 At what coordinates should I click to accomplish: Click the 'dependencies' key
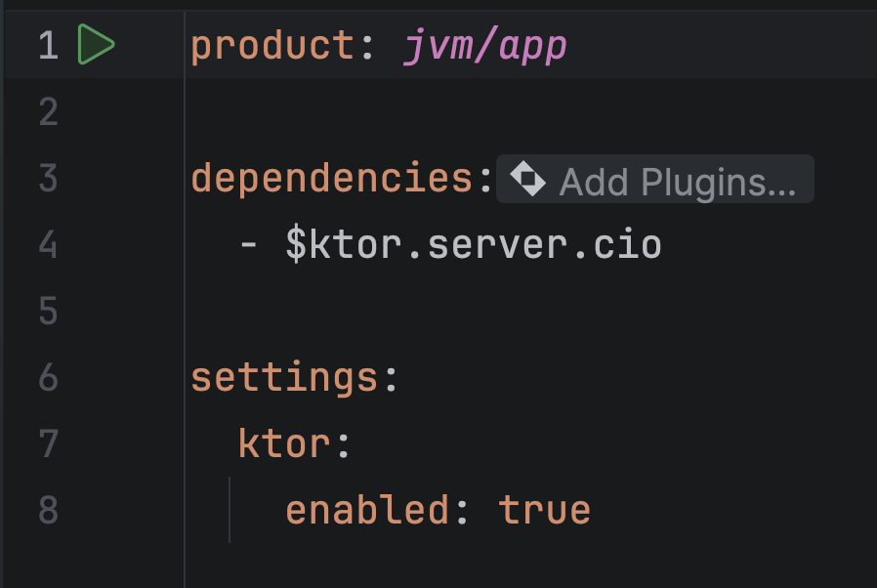click(x=333, y=179)
